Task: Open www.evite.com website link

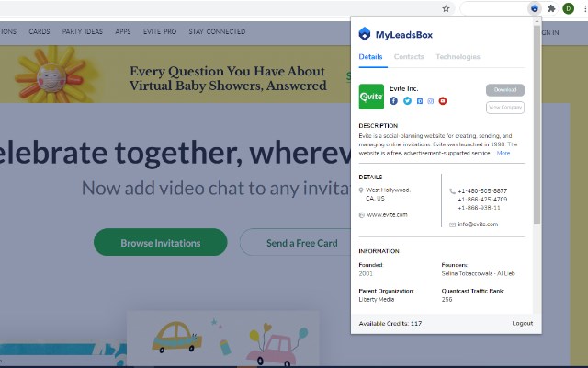Action: [x=387, y=215]
